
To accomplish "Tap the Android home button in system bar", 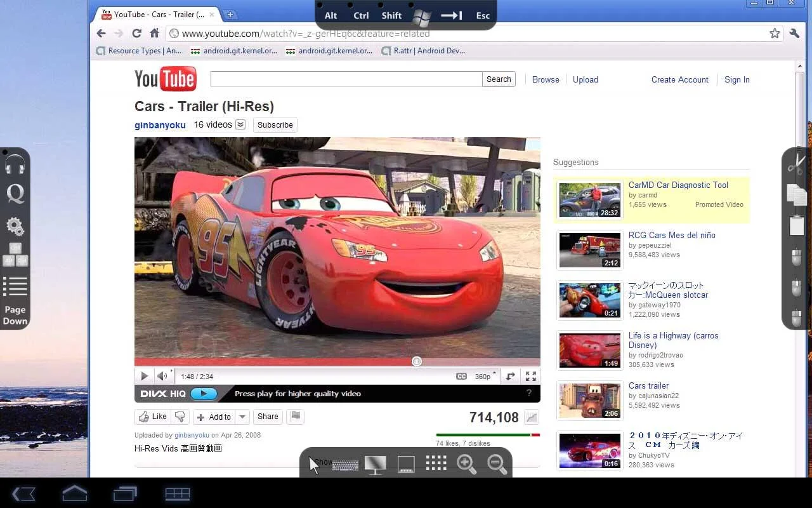I will tap(74, 493).
